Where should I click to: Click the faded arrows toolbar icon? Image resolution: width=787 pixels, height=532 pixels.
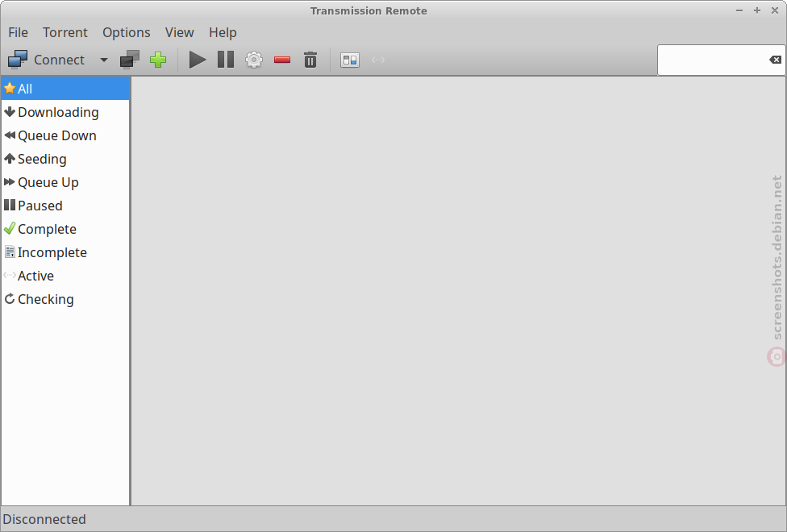tap(378, 60)
